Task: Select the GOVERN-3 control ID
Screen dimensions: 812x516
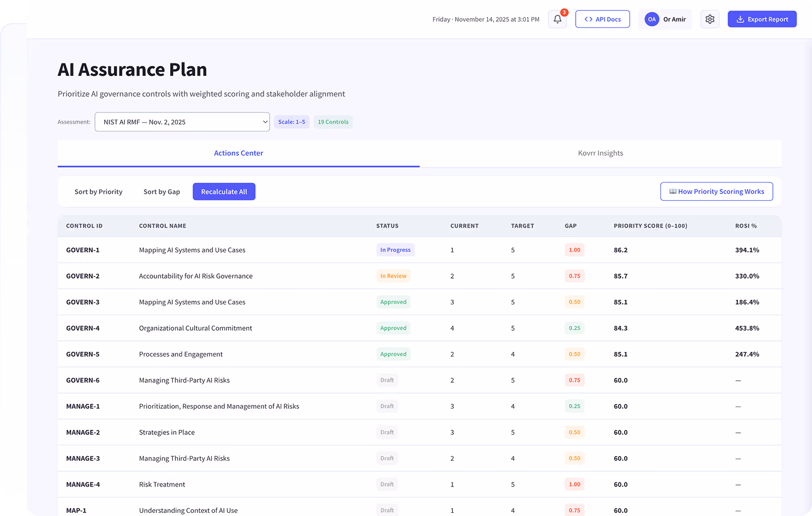Action: tap(83, 302)
